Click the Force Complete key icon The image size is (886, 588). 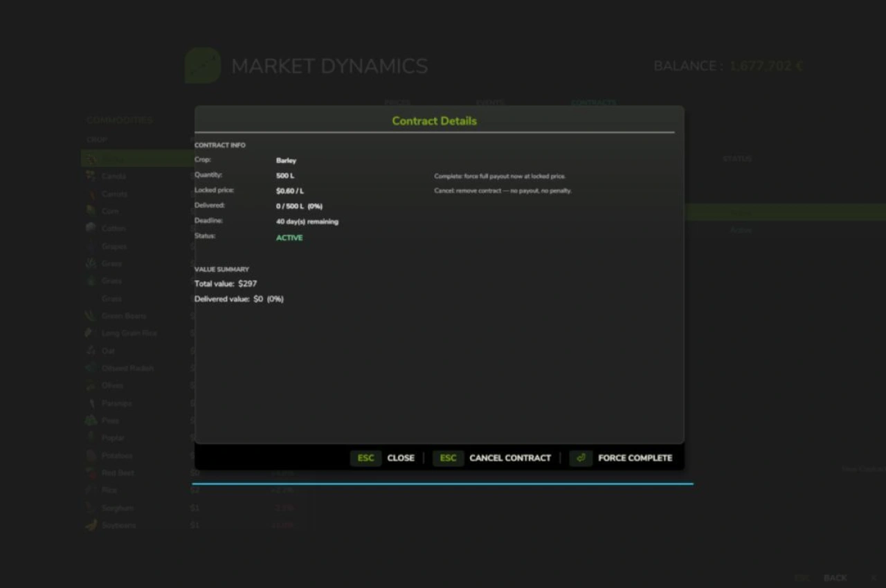581,458
